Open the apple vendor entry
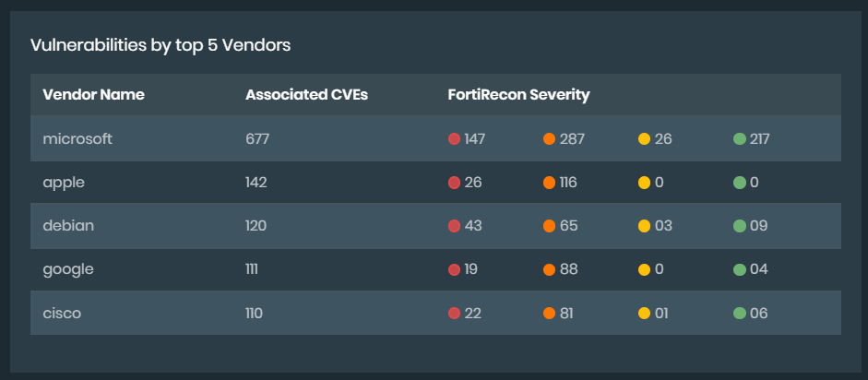Image resolution: width=868 pixels, height=380 pixels. (x=64, y=183)
